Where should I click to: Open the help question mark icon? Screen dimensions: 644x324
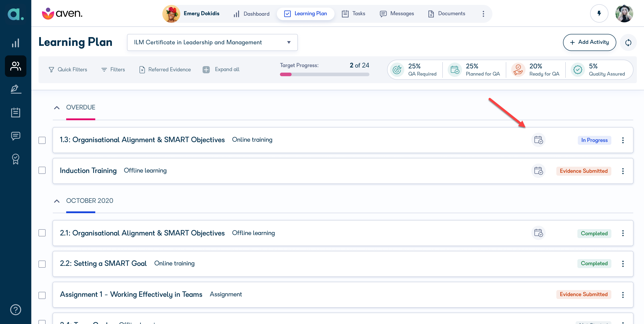[15, 310]
